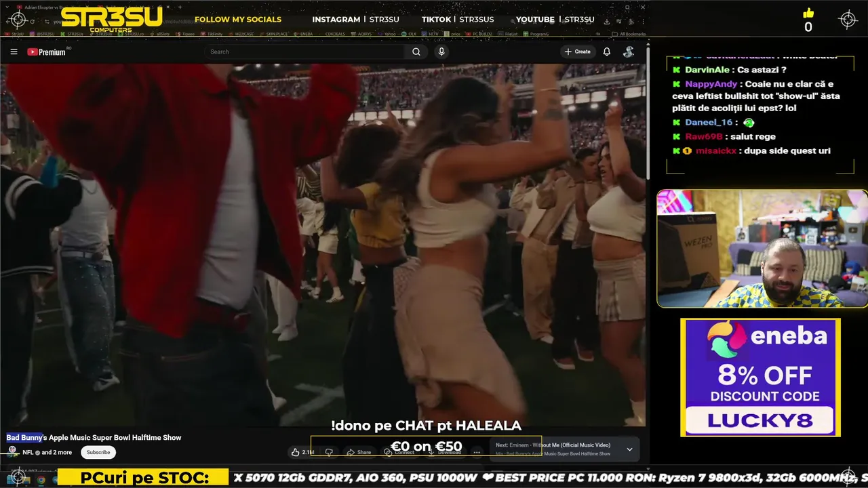Start voice search with microphone icon
This screenshot has width=868, height=488.
pos(441,52)
